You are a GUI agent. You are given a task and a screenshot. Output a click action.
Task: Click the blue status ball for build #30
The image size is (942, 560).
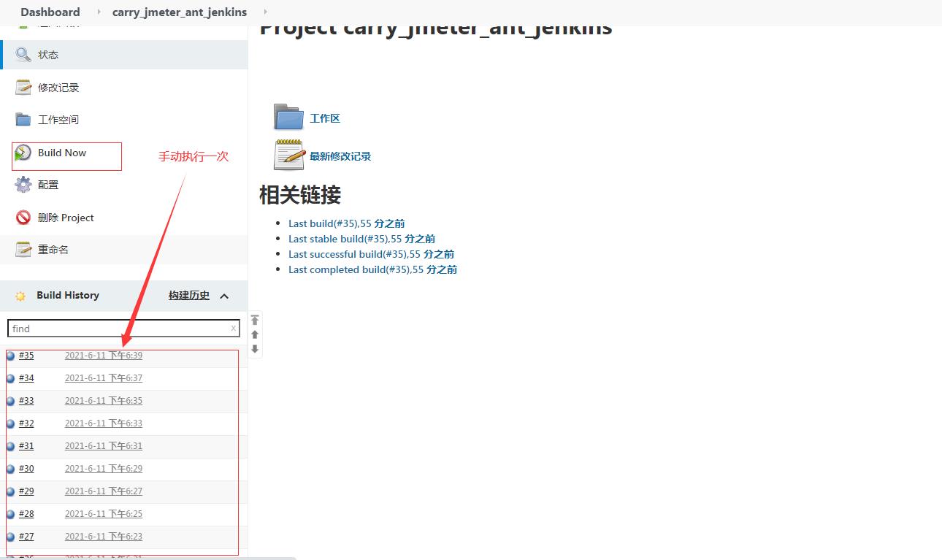point(10,469)
